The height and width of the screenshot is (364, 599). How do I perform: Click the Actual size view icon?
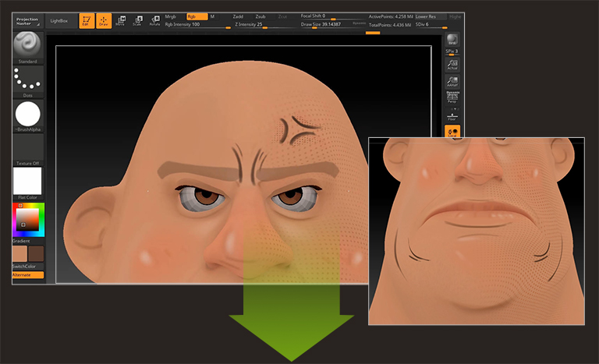click(452, 64)
